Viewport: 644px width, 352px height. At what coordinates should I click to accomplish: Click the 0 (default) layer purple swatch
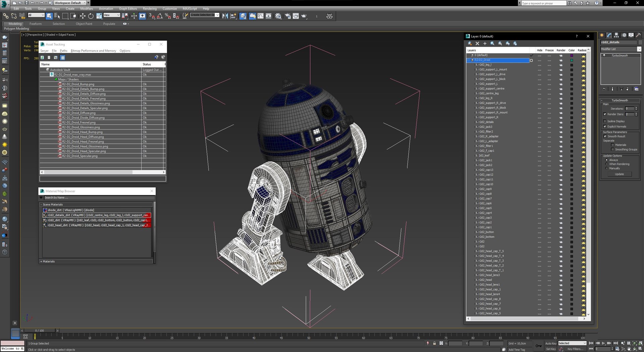572,55
